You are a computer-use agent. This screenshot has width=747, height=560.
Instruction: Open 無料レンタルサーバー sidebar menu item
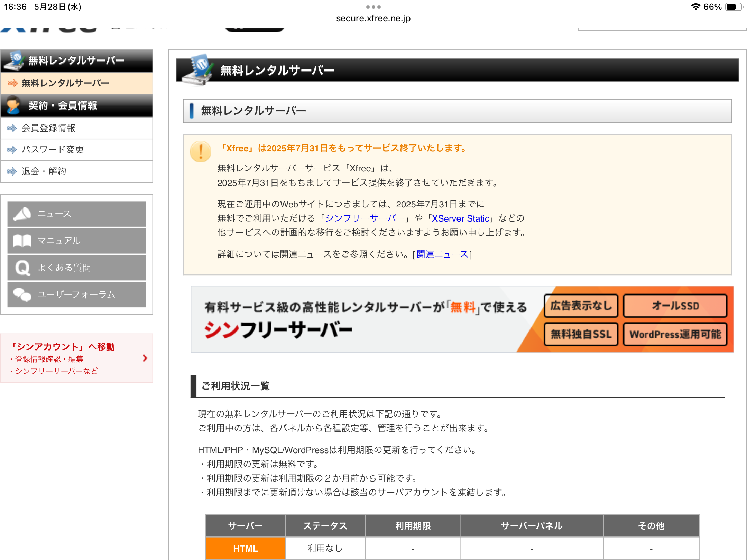76,83
